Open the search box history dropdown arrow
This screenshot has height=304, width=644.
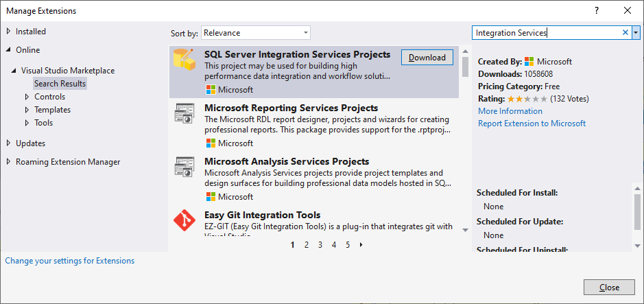[x=636, y=32]
